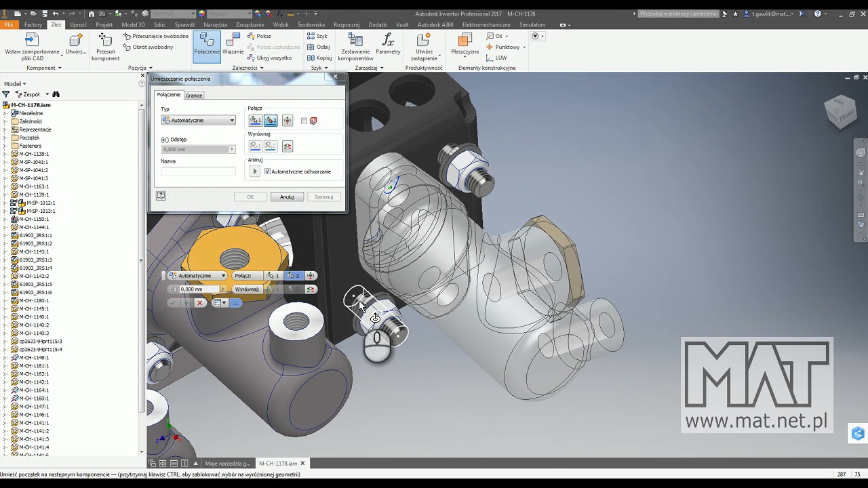868x488 pixels.
Task: Switch to the Model 3D ribbon tab
Action: 133,24
